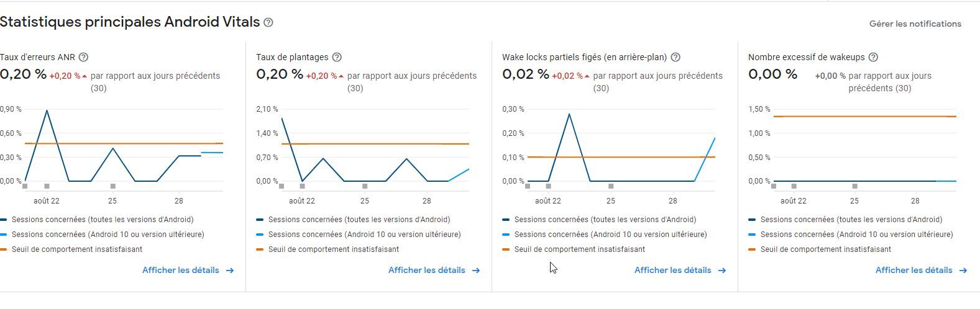Click gray marker near 25 on plantages chart
Image resolution: width=980 pixels, height=309 pixels.
coord(365,186)
